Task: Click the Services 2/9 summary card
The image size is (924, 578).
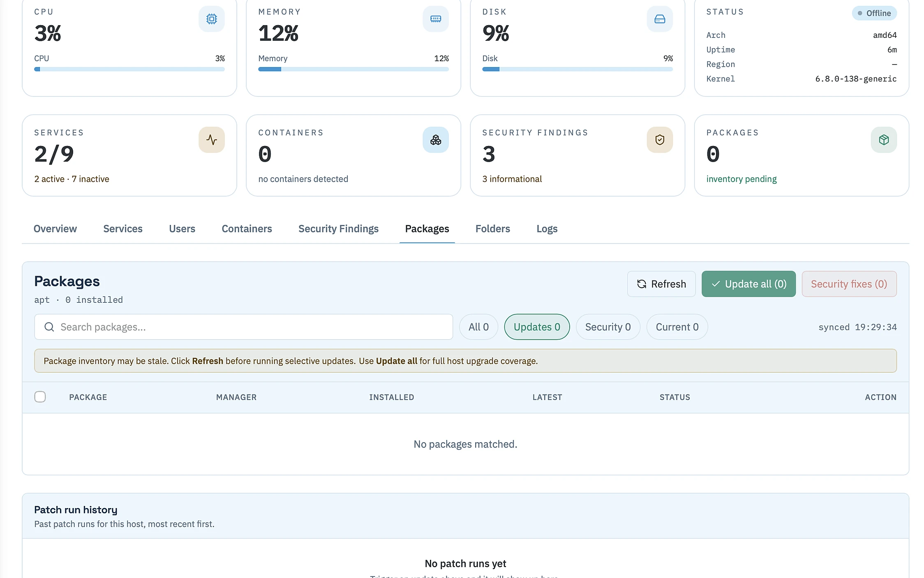Action: pos(129,156)
